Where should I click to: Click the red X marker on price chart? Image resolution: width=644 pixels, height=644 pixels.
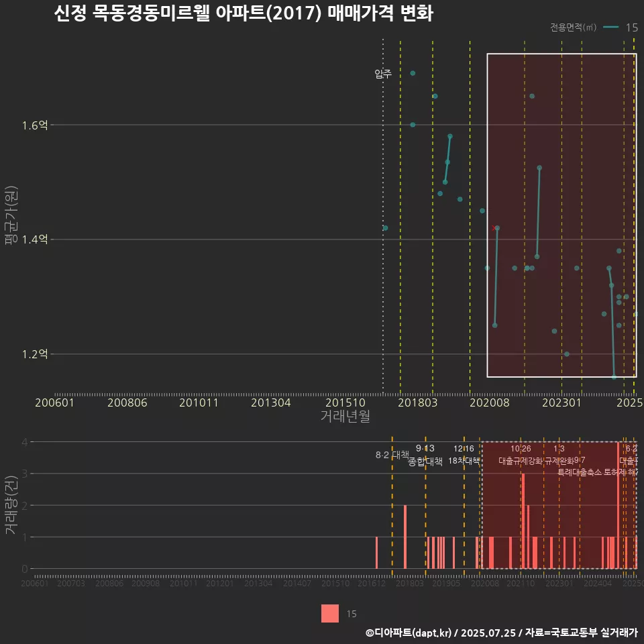[x=494, y=228]
